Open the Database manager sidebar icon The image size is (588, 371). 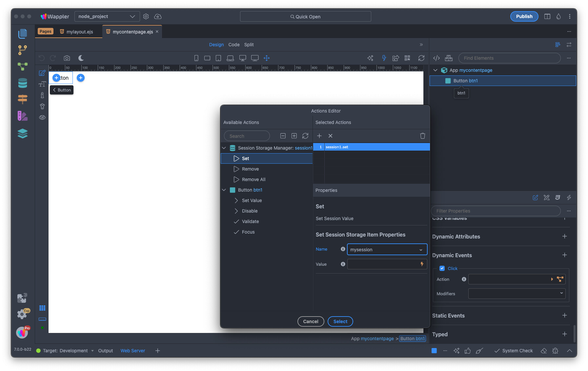pos(22,83)
